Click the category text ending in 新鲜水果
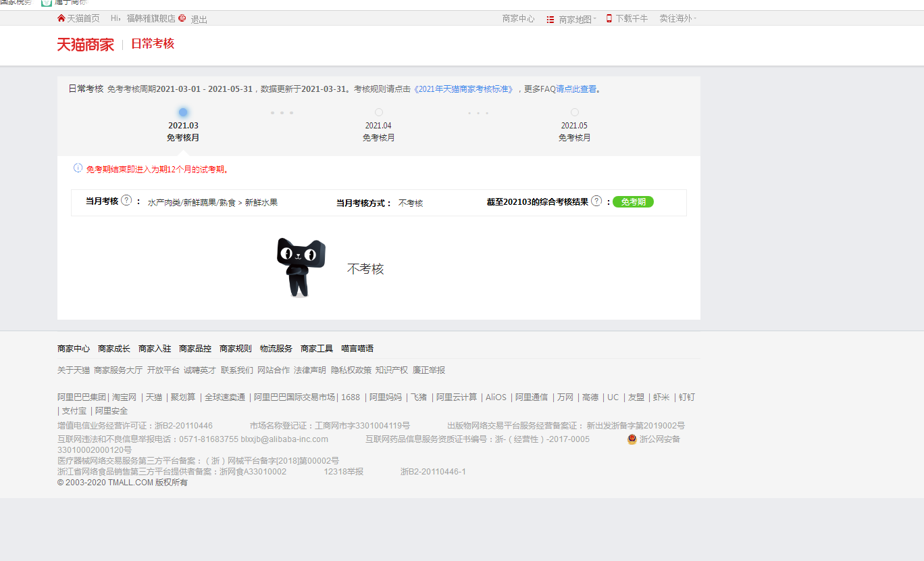 [213, 203]
